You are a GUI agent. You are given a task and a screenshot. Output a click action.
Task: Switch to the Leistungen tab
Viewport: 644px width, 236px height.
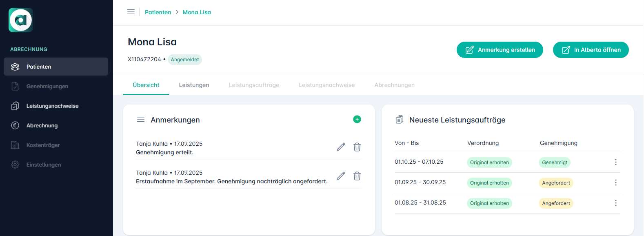(x=194, y=85)
